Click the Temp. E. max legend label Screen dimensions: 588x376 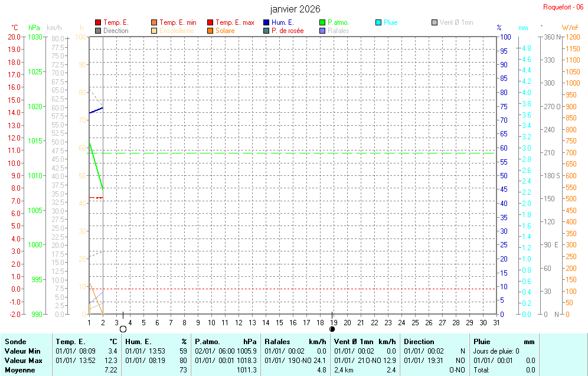[x=234, y=22]
